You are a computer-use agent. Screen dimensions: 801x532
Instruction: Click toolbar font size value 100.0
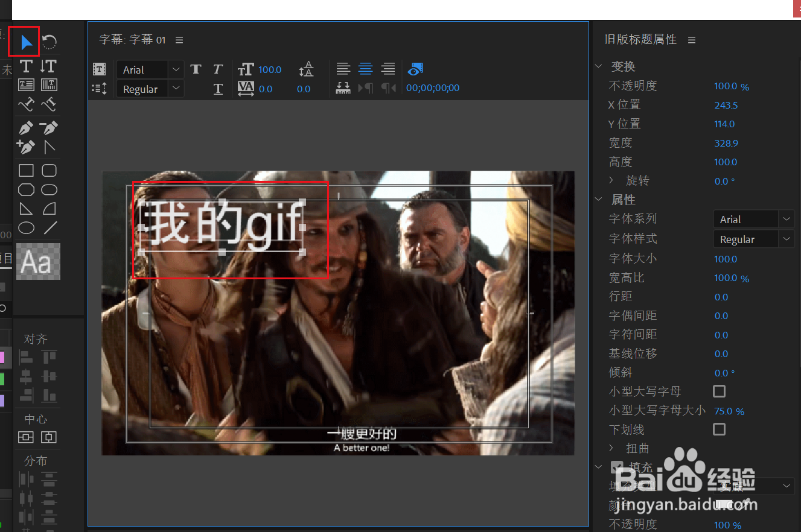270,69
